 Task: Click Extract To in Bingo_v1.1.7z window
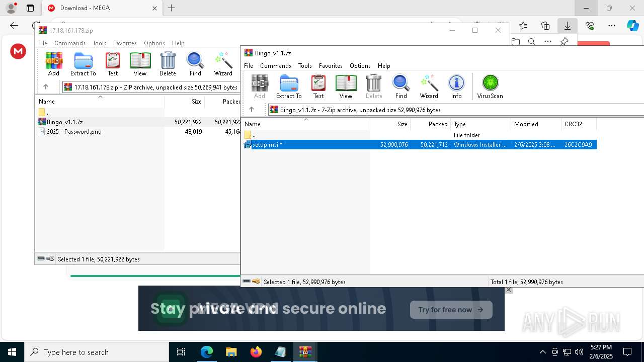(289, 86)
